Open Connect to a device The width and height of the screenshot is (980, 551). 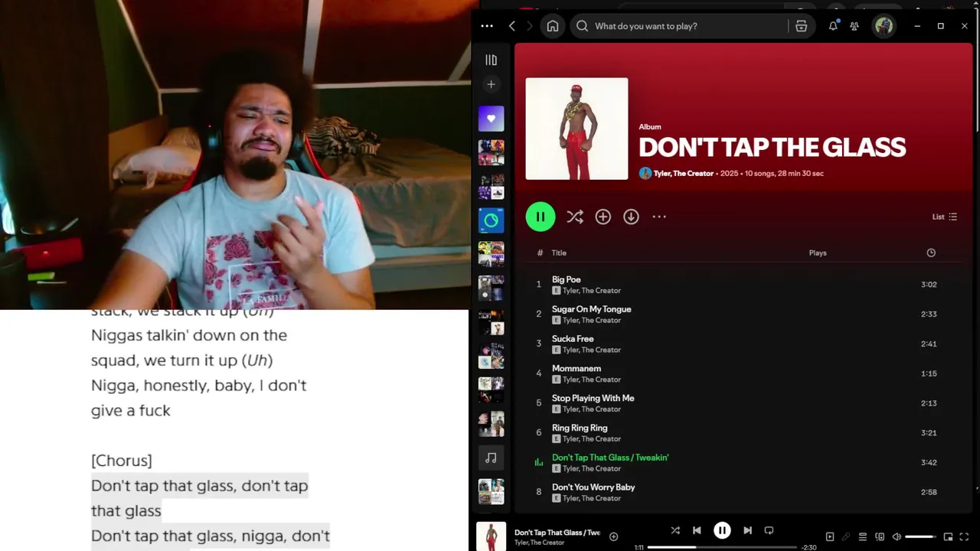coord(880,536)
